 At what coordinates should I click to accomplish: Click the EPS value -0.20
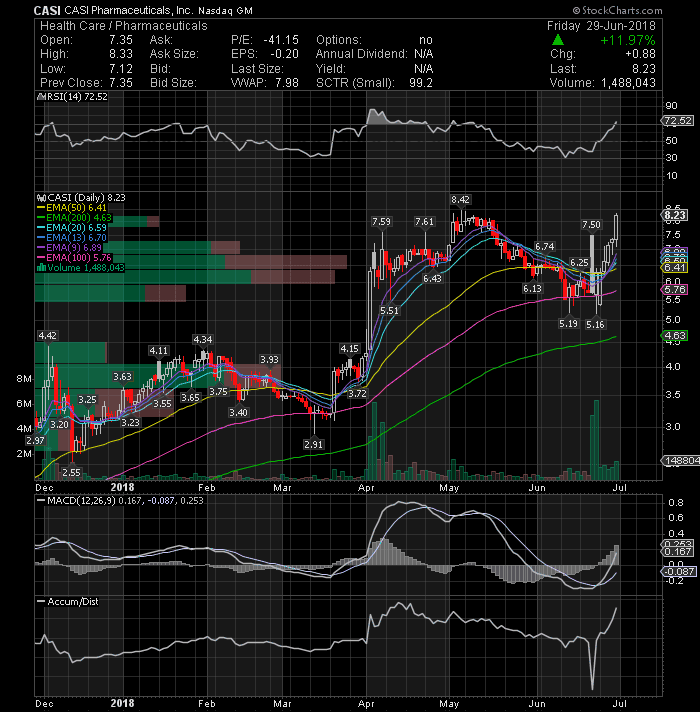(285, 54)
